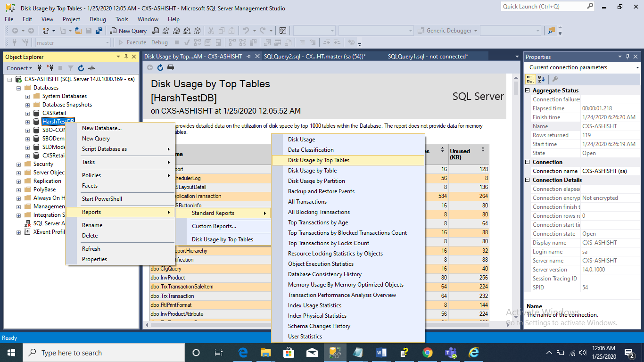Click the Open File folder icon
The image size is (644, 362).
tap(78, 31)
